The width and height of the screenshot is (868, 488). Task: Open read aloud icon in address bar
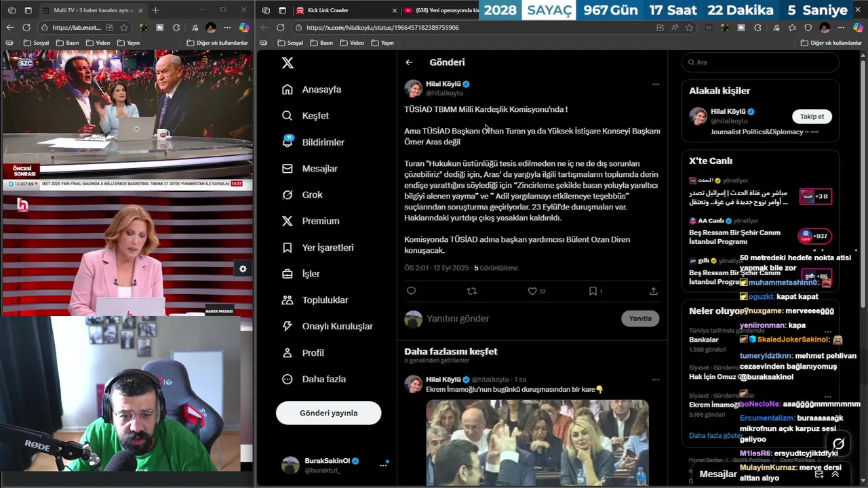tap(674, 28)
